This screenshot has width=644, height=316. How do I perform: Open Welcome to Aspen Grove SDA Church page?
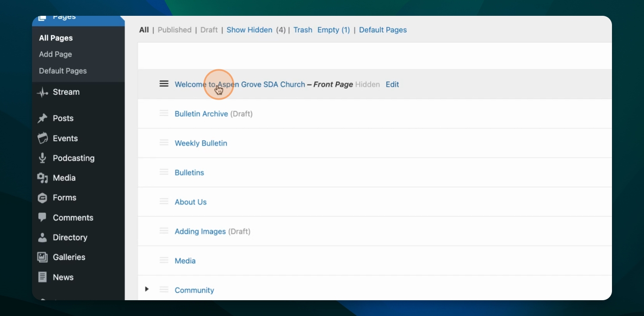click(x=240, y=84)
